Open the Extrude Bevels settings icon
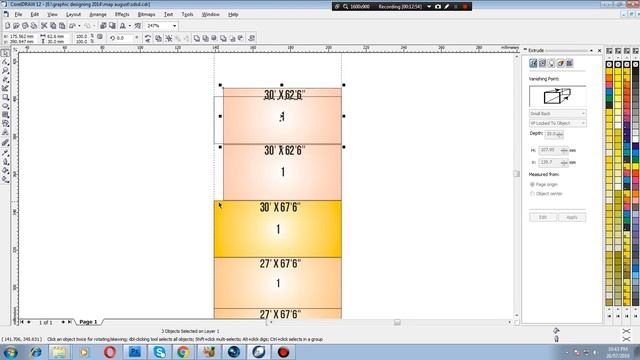 [569, 63]
